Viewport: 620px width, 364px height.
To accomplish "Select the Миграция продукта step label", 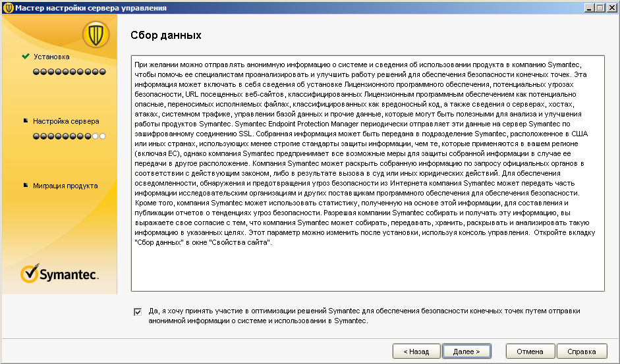I will (x=65, y=186).
